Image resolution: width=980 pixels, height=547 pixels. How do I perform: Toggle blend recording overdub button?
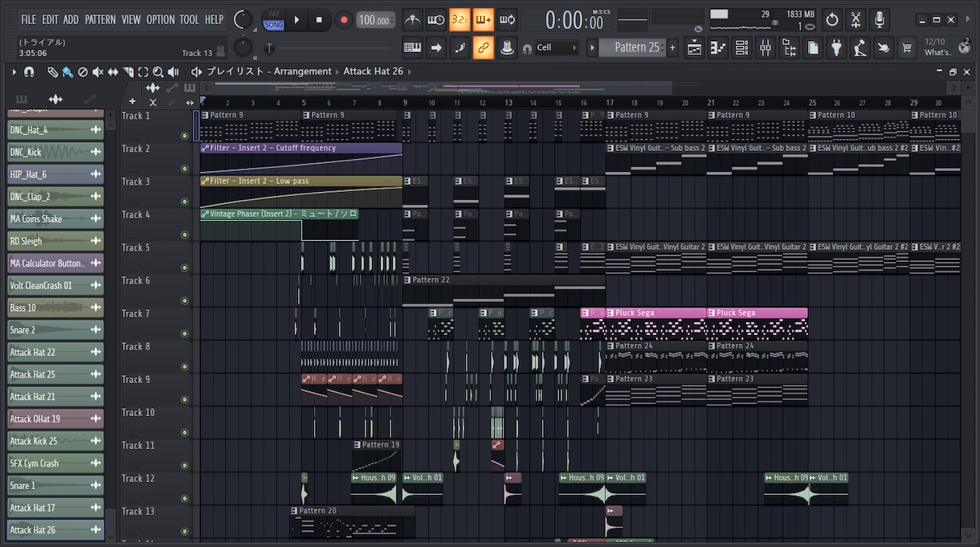pyautogui.click(x=483, y=19)
